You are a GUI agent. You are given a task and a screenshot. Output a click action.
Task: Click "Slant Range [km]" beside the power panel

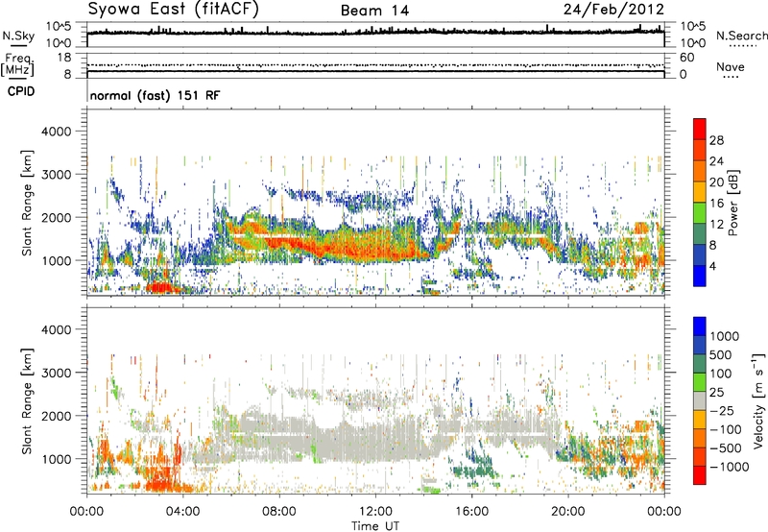tap(27, 204)
